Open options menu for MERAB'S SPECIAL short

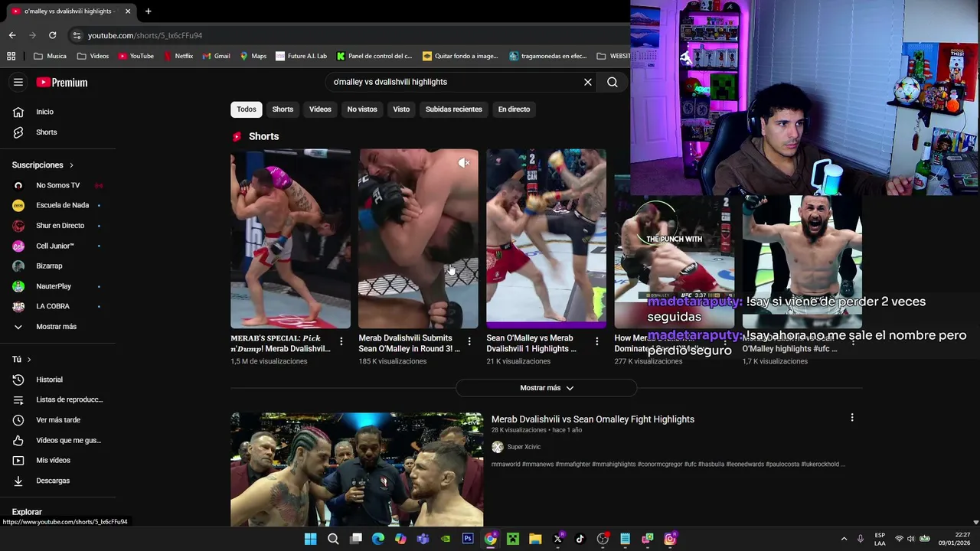point(341,341)
